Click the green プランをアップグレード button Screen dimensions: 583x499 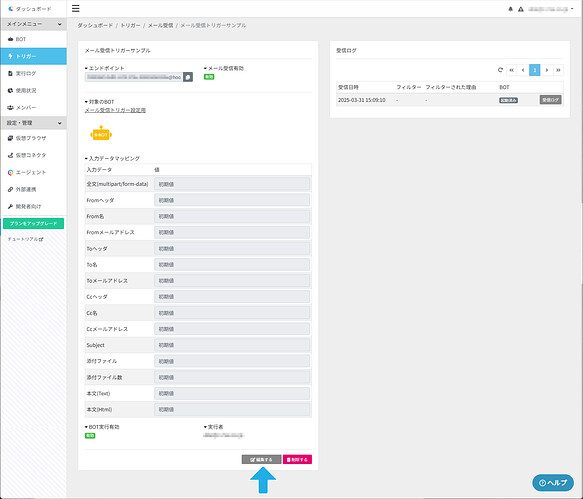[33, 223]
